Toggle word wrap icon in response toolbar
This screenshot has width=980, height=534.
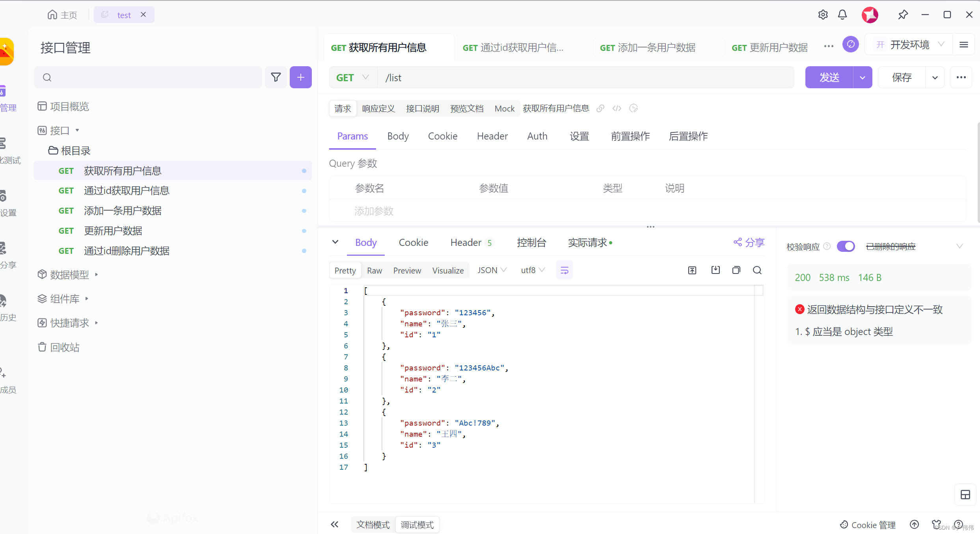pos(565,270)
